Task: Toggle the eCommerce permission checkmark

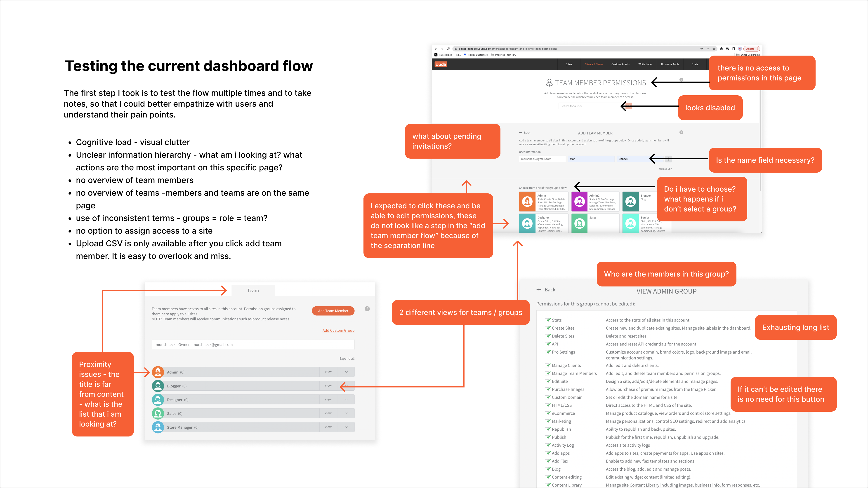Action: [x=548, y=413]
